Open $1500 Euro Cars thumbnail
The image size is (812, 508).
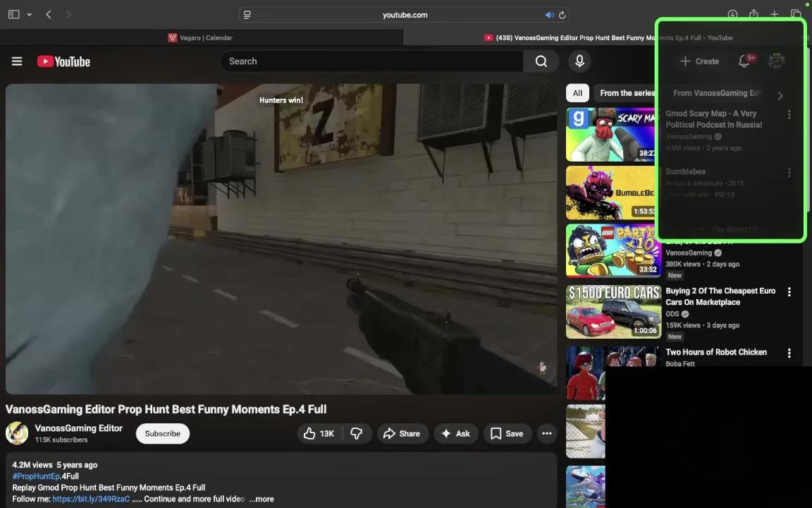point(613,312)
